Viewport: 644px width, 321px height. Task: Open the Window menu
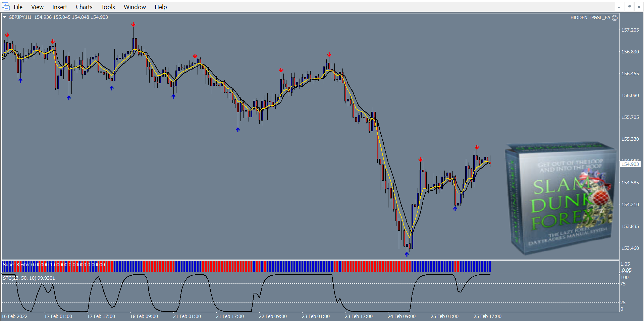(x=135, y=7)
